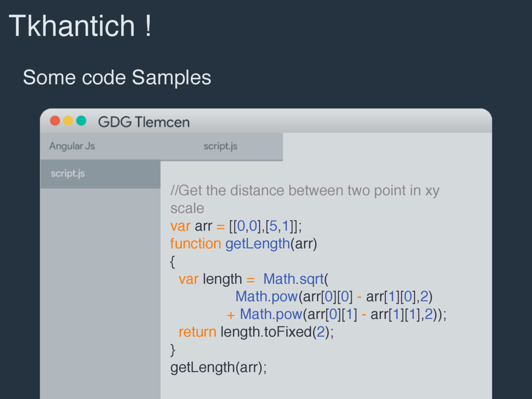This screenshot has height=399, width=532.
Task: Click the Some code Samples heading
Action: pyautogui.click(x=117, y=77)
